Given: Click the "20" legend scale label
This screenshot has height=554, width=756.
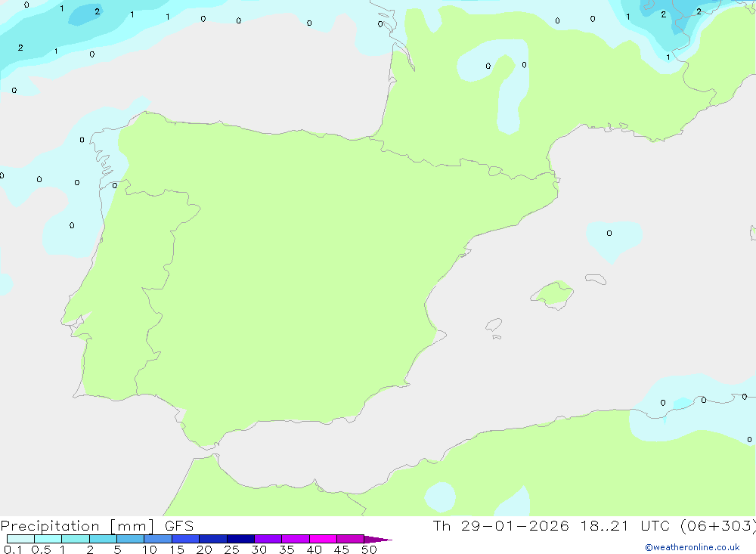Looking at the screenshot, I should (x=204, y=549).
